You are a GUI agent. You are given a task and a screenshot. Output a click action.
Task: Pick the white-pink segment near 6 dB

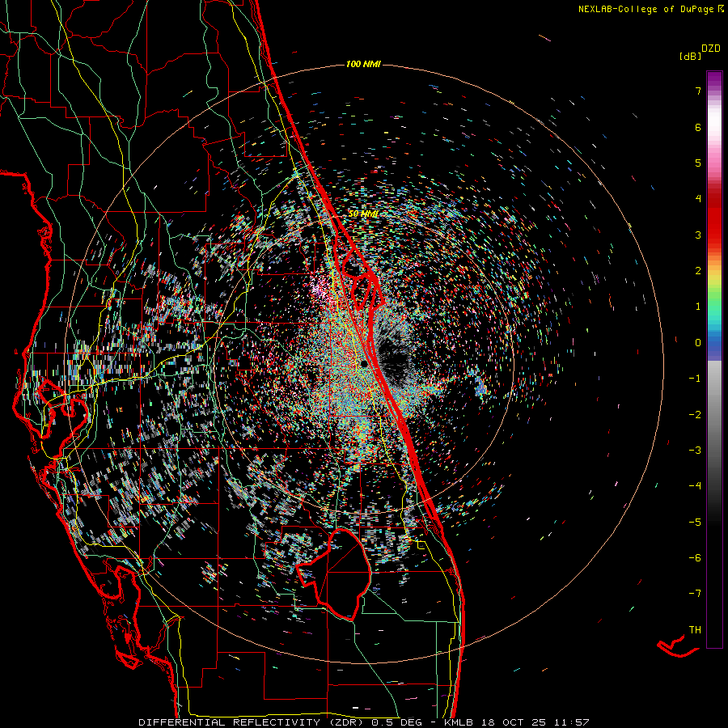(x=714, y=128)
